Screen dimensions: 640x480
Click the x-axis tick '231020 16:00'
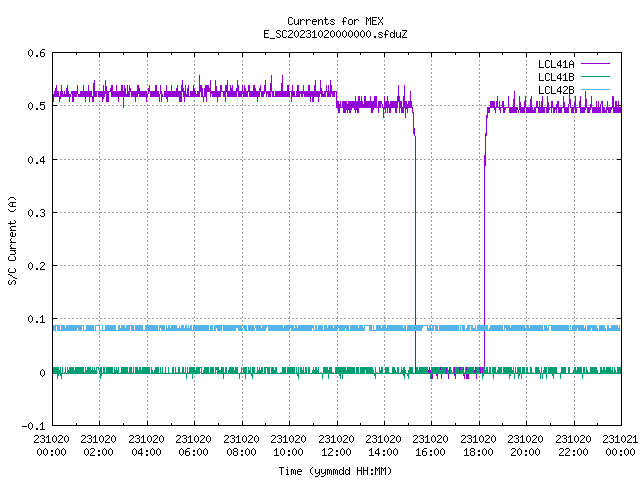(x=430, y=446)
